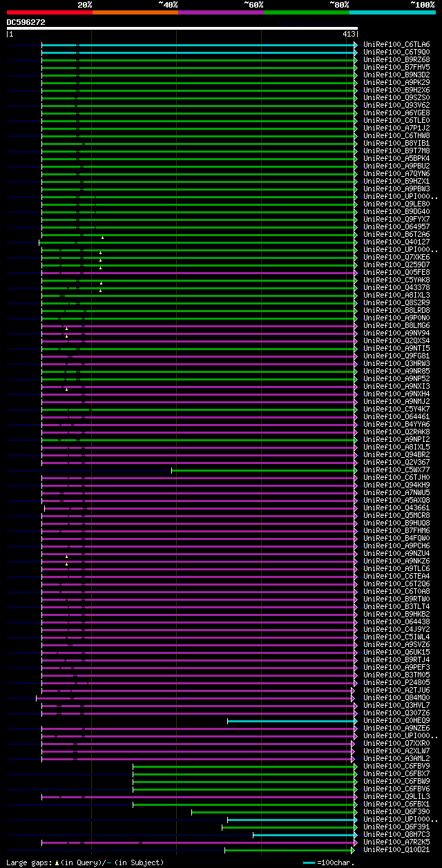Select the UniRef100_Q8S2R9 label
The height and width of the screenshot is (868, 442).
point(396,302)
